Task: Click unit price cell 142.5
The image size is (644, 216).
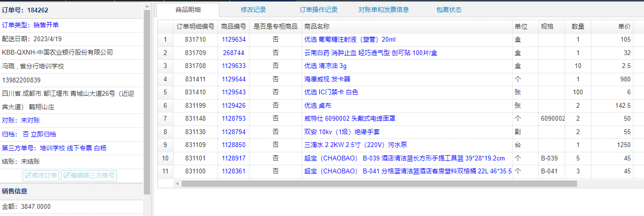Action: pyautogui.click(x=612, y=105)
